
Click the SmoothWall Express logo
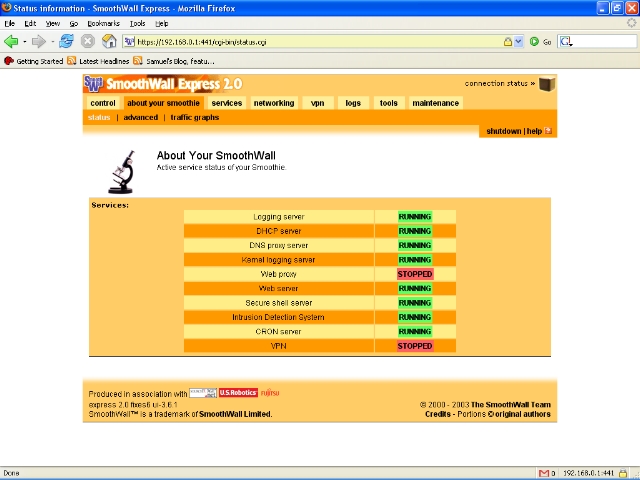point(163,84)
